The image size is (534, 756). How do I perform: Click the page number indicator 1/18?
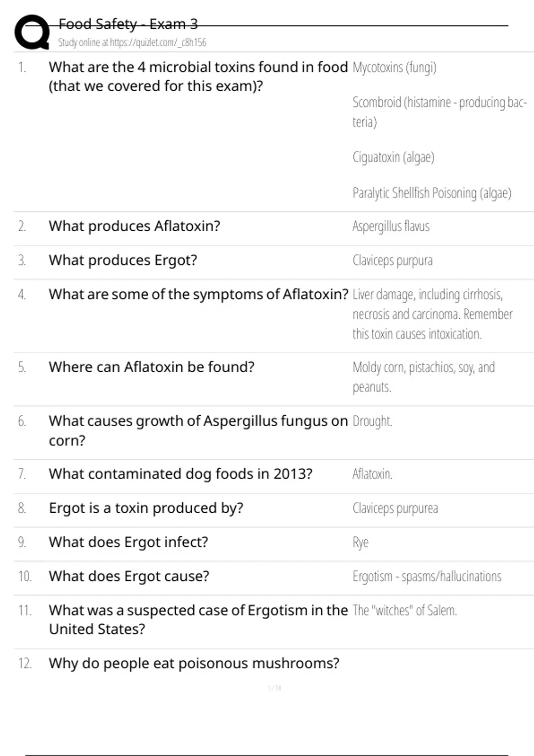[x=275, y=688]
